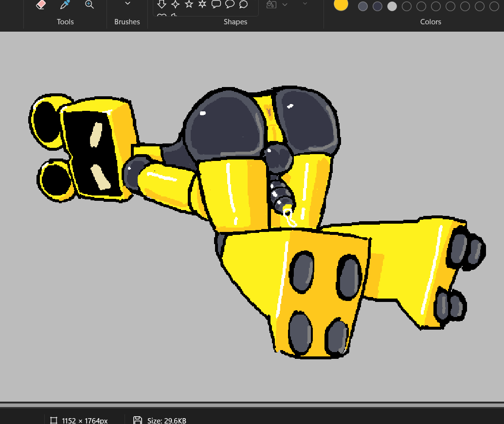Click the shape fill bucket icon

271,4
